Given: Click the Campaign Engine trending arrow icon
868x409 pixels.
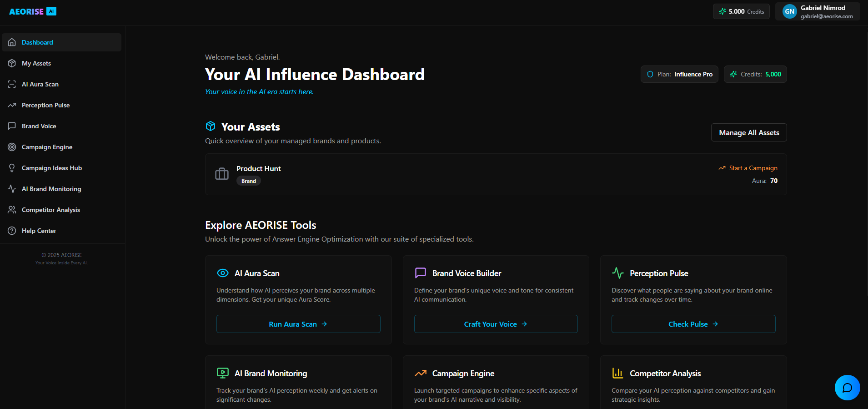Looking at the screenshot, I should [x=421, y=374].
